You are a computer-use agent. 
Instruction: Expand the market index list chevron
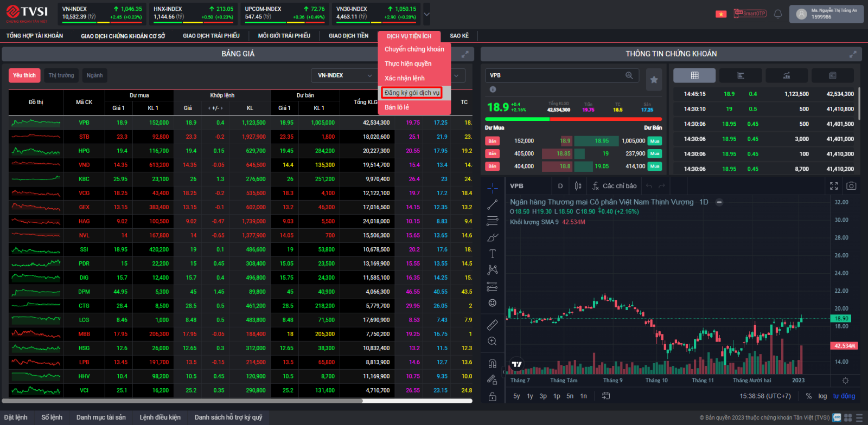426,15
